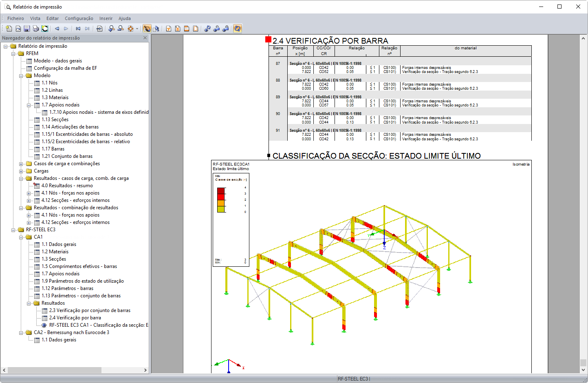
Task: Select 1.21 Conjunto de barras item
Action: (x=67, y=156)
